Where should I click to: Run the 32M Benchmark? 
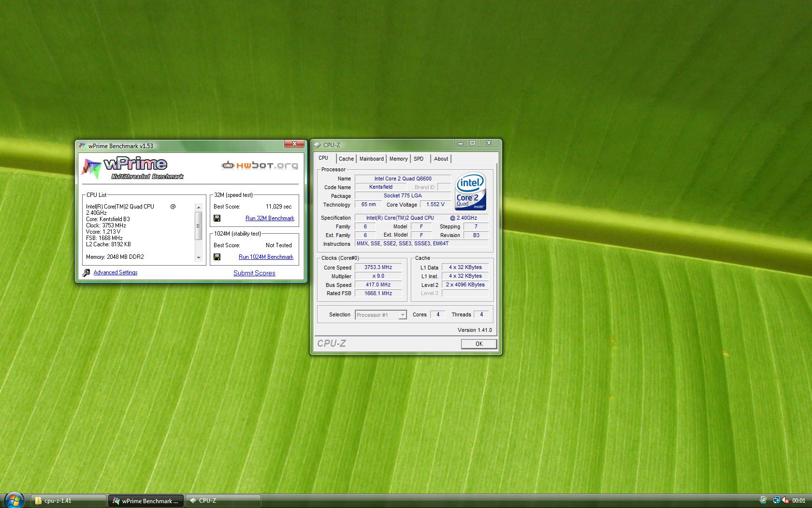(x=270, y=218)
